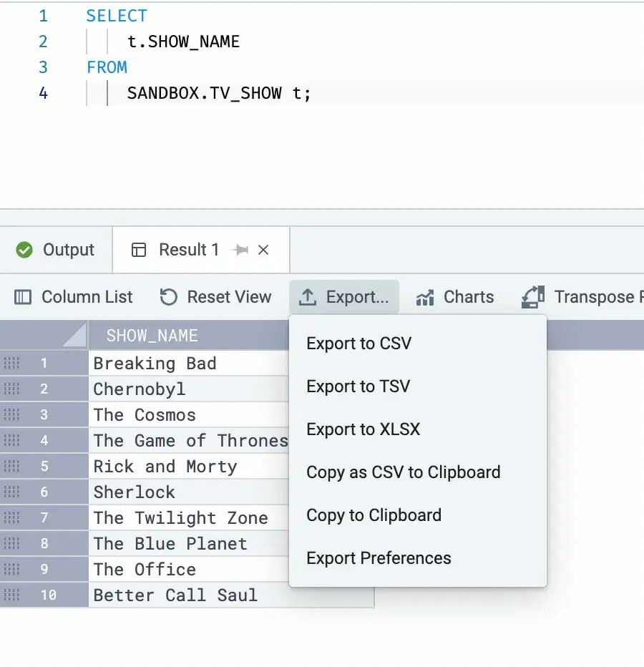644x667 pixels.
Task: Open Export Preferences
Action: click(x=378, y=558)
